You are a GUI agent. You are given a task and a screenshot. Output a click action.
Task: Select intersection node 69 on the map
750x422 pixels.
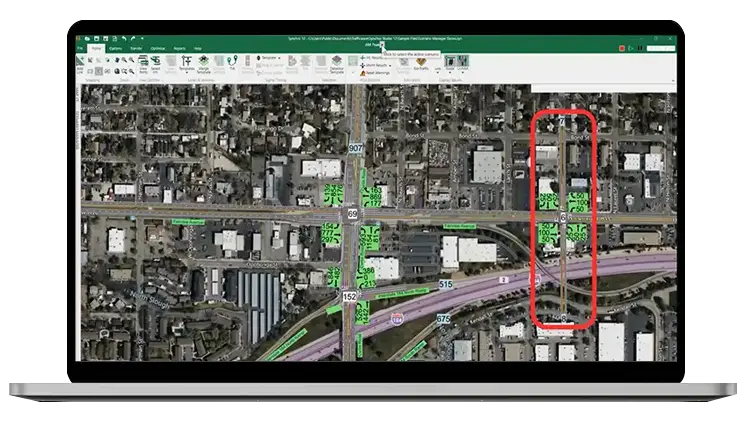tap(353, 214)
